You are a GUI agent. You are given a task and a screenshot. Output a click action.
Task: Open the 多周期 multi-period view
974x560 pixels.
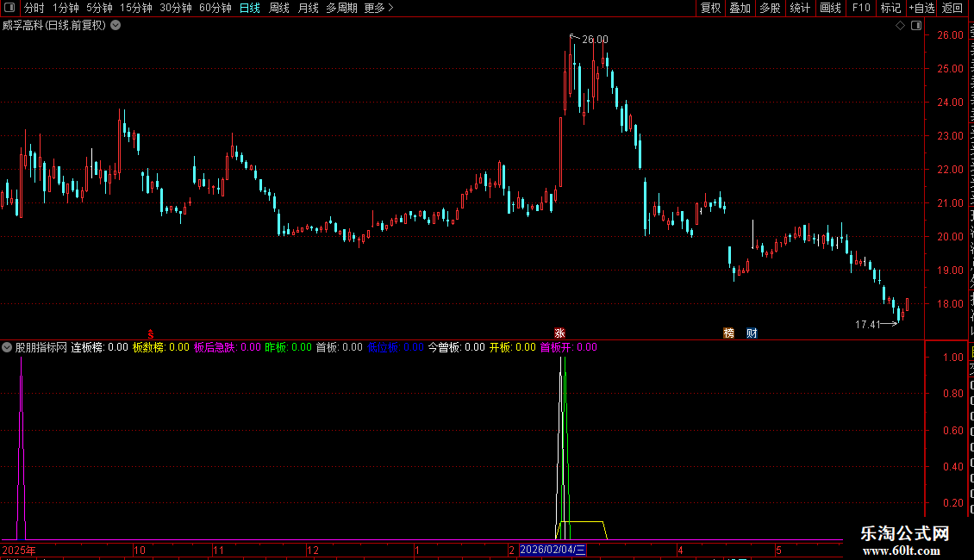[x=341, y=8]
